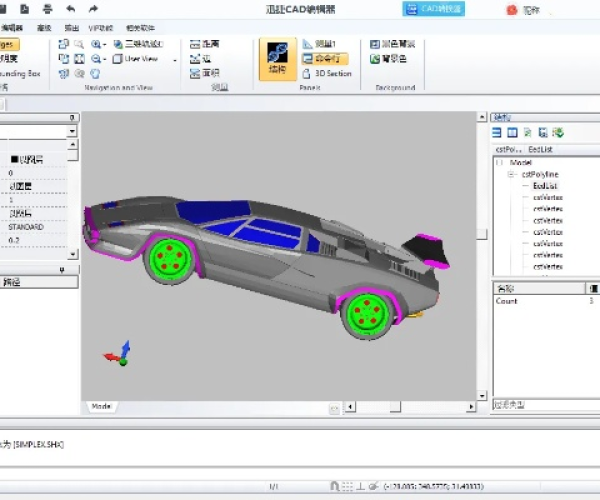Open the properties panel combo box
The image size is (600, 500).
click(x=38, y=131)
